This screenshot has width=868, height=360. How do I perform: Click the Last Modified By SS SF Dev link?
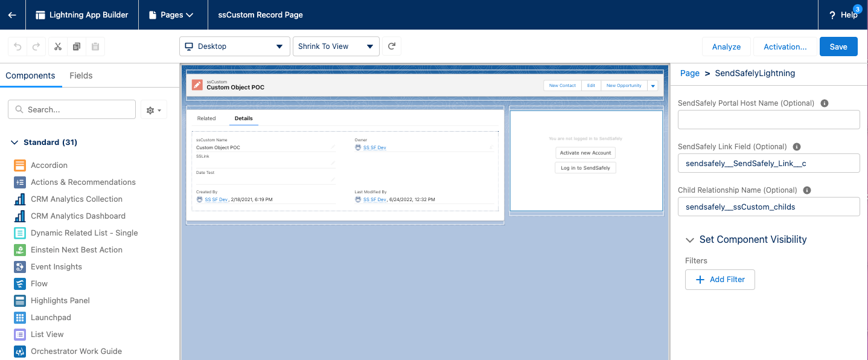(x=375, y=199)
